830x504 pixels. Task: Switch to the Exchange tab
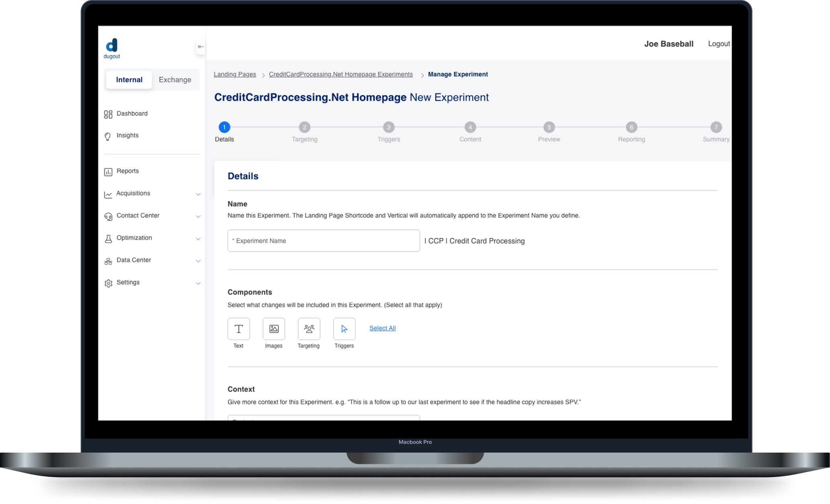(175, 80)
